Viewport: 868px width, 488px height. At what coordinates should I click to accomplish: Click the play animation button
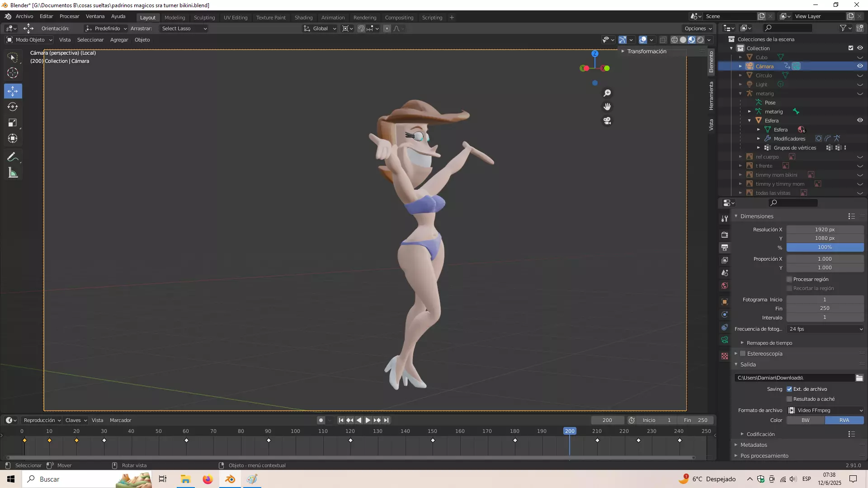(x=368, y=420)
